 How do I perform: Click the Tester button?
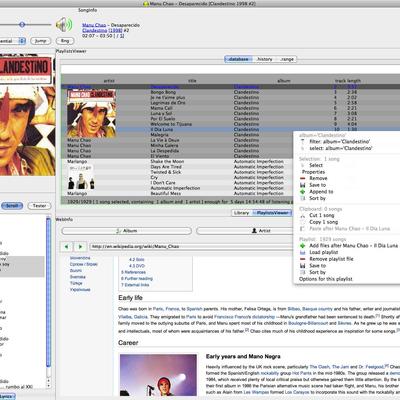click(x=39, y=206)
